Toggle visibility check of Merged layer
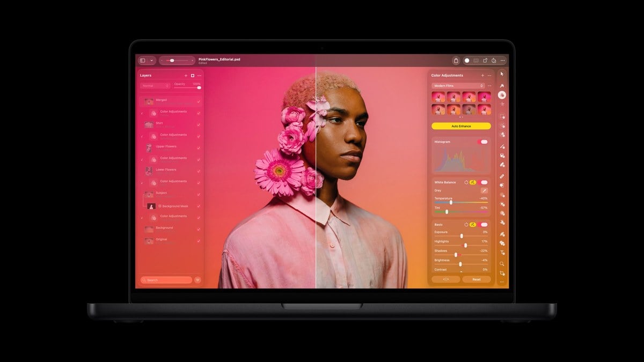644x362 pixels. (199, 101)
